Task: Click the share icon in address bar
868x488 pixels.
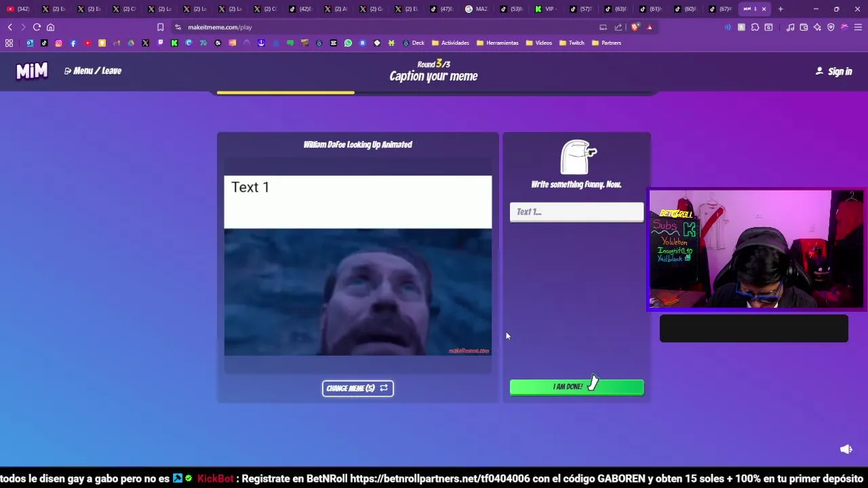Action: pyautogui.click(x=618, y=27)
